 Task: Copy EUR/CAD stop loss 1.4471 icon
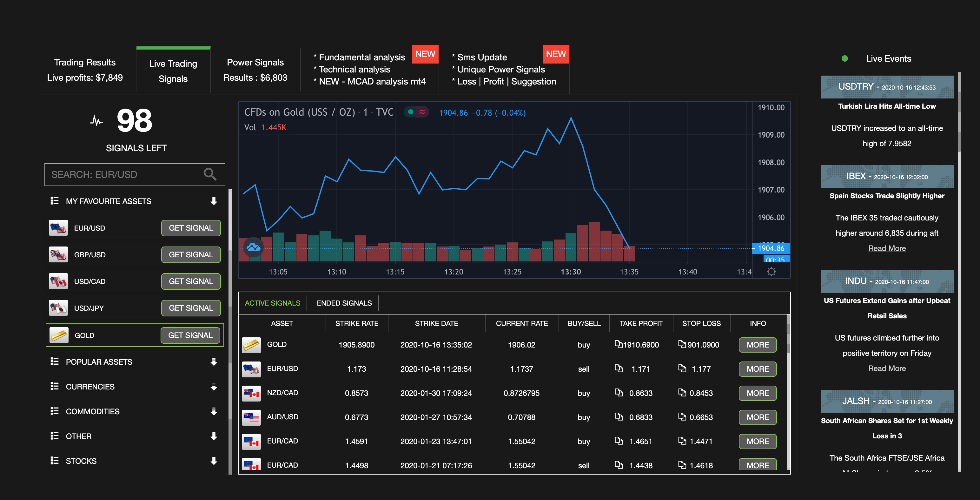click(682, 441)
